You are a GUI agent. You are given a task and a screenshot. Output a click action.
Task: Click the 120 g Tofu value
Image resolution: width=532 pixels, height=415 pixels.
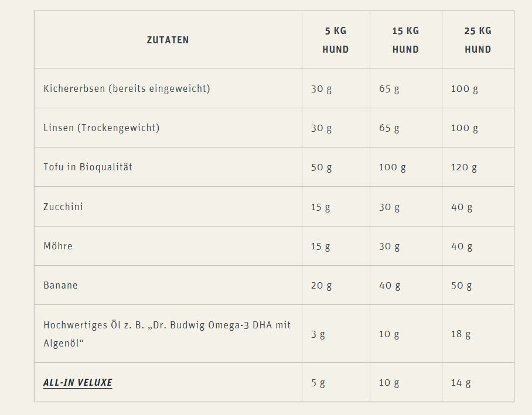pos(464,167)
